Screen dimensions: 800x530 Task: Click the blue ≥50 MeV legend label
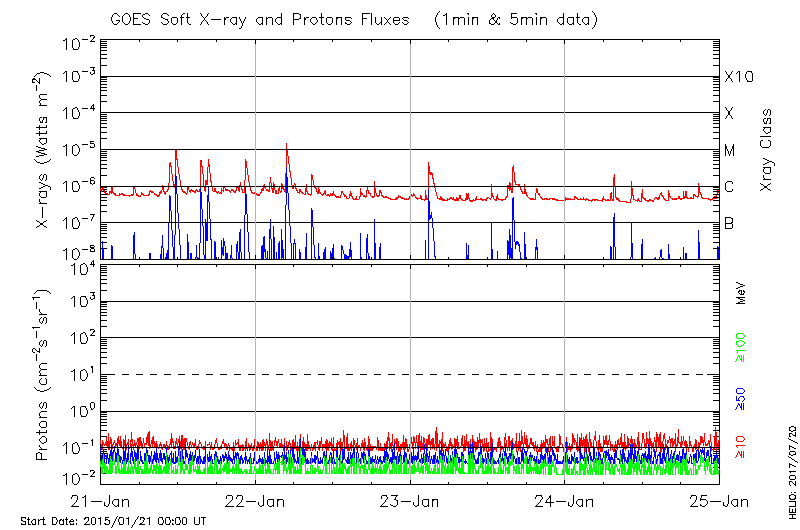pos(742,398)
